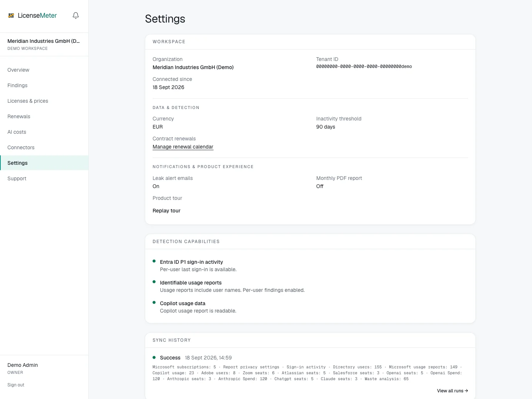
Task: Open the Overview page
Action: click(44, 70)
